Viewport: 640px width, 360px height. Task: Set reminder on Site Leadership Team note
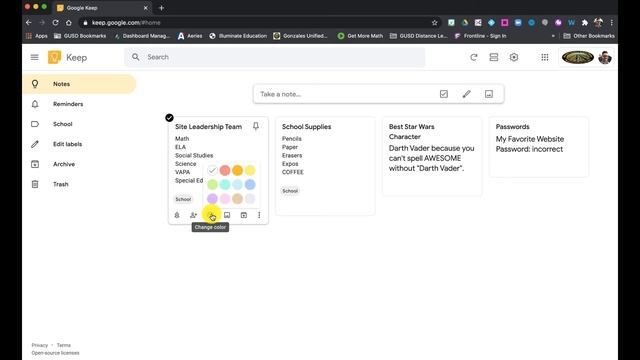point(177,215)
